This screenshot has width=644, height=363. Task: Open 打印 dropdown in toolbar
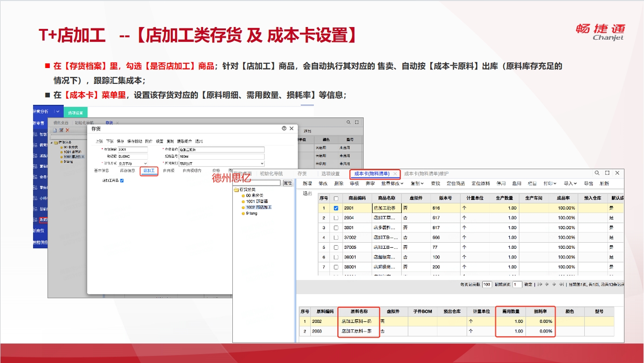[x=550, y=184]
